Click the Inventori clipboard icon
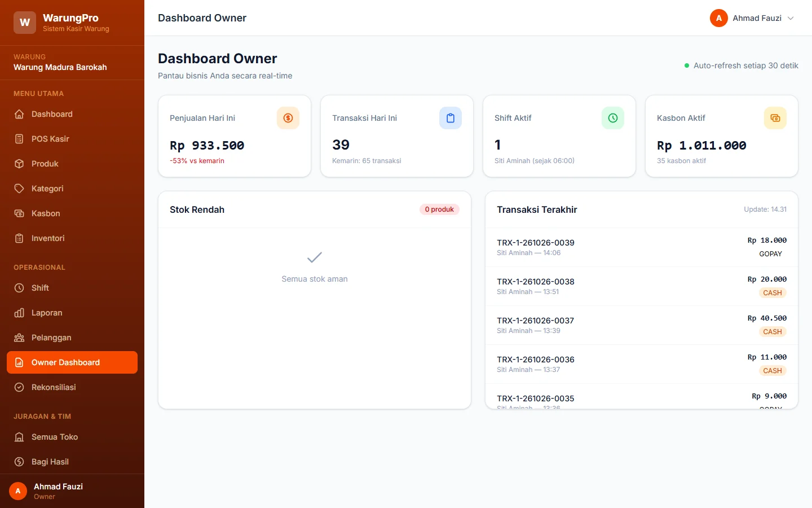812x508 pixels. coord(19,238)
